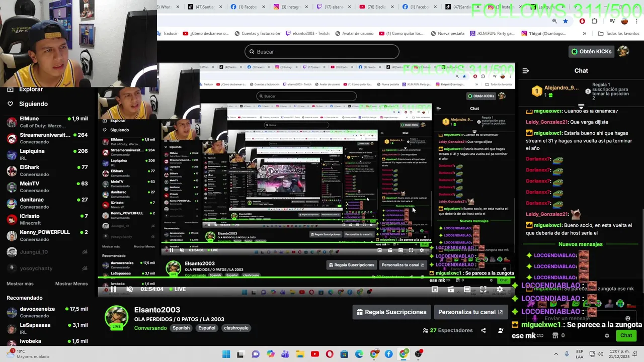This screenshot has width=644, height=362.
Task: Launch Opera from taskbar
Action: click(330, 354)
